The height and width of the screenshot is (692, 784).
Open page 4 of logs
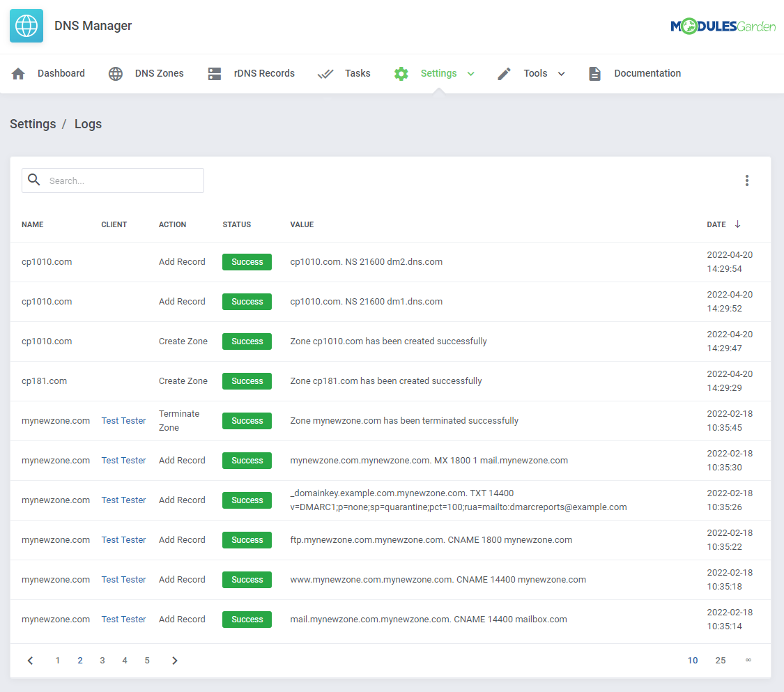tap(125, 661)
